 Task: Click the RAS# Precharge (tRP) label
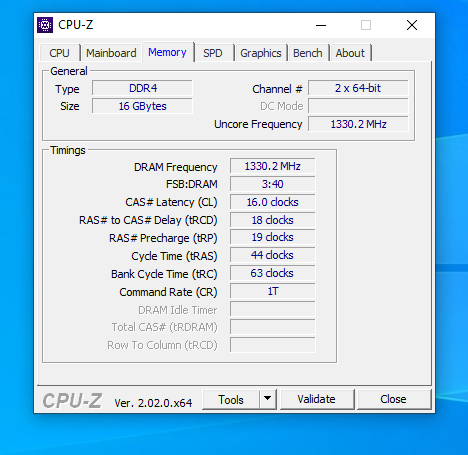click(163, 238)
